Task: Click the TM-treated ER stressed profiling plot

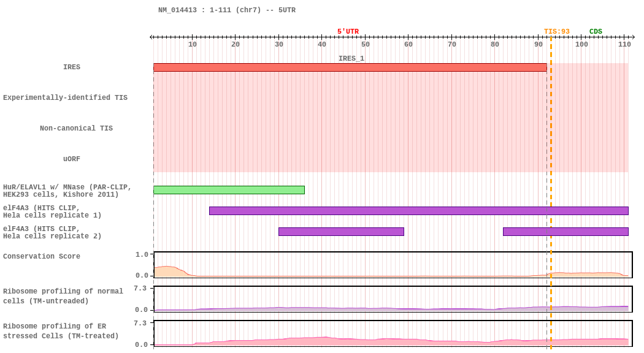Action: point(393,333)
